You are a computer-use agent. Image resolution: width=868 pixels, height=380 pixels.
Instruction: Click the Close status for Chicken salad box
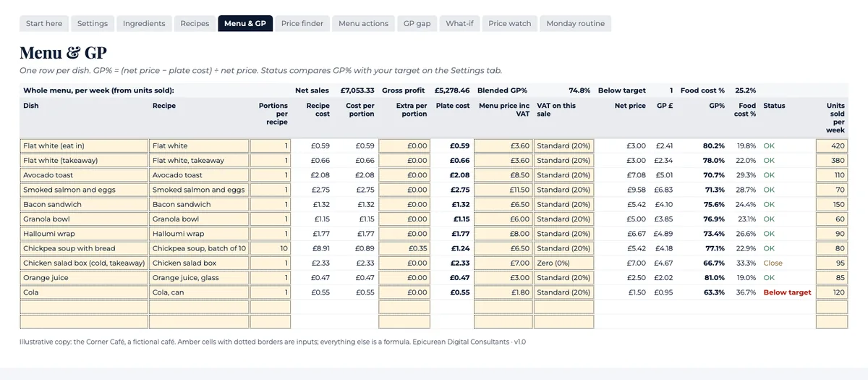773,263
